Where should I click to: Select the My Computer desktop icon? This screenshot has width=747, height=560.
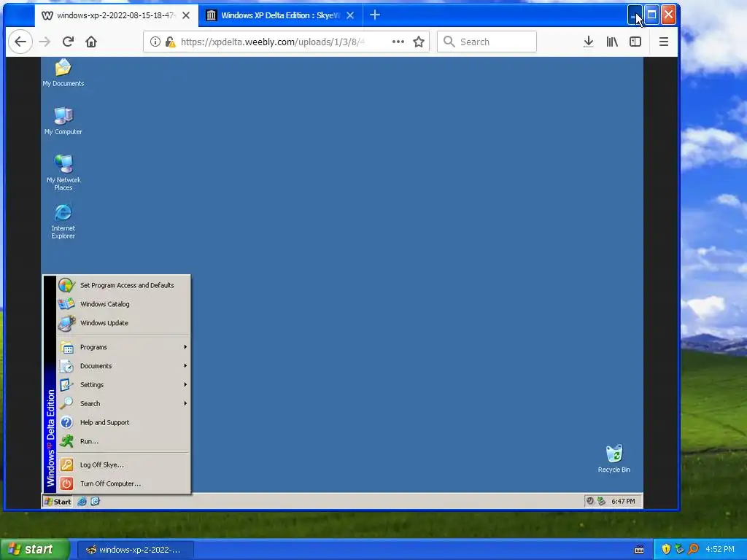(x=63, y=121)
